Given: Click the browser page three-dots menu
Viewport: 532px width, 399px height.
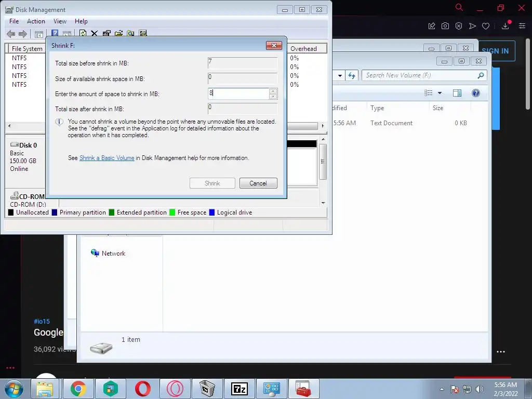Looking at the screenshot, I should [501, 352].
